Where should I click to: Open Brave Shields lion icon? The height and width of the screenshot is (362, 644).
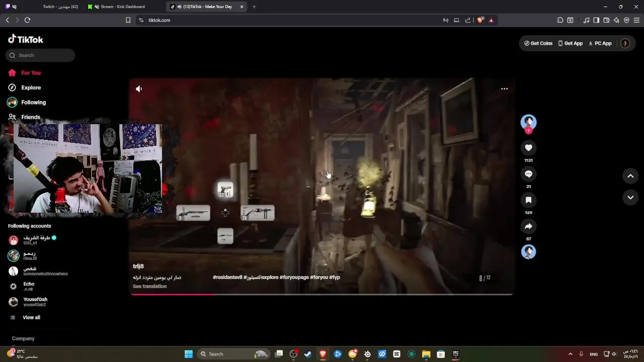480,20
